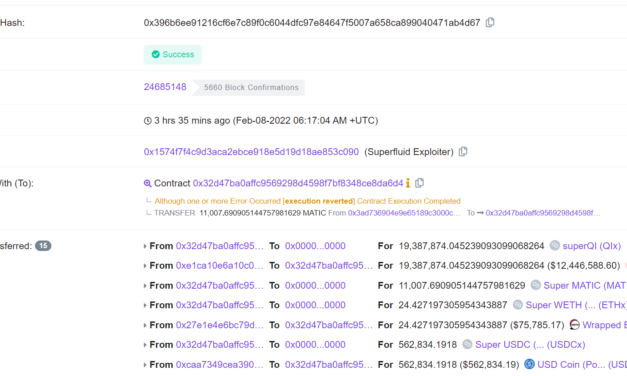Click the Super USDC token icon
Viewport: 627px width, 376px height.
click(467, 344)
